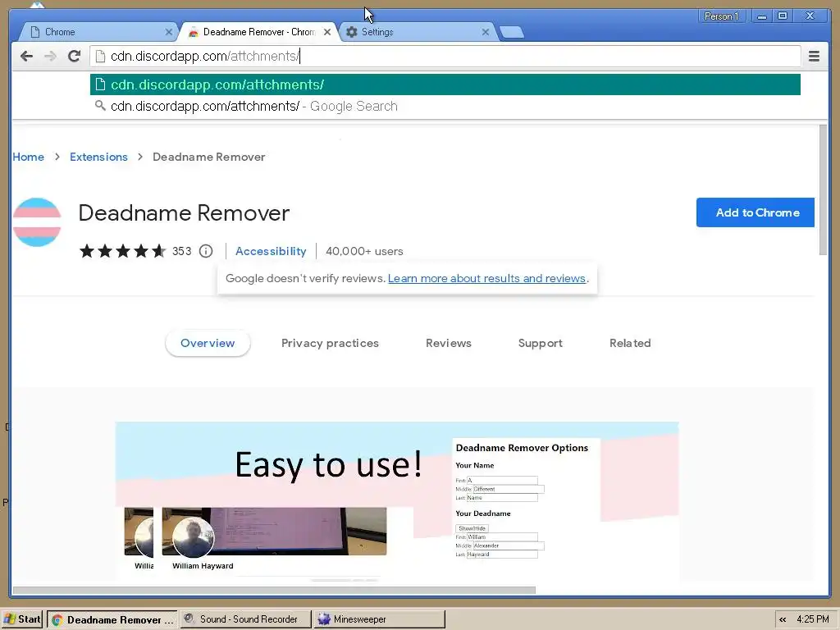Open the Overview section tab
The image size is (840, 630).
click(208, 344)
